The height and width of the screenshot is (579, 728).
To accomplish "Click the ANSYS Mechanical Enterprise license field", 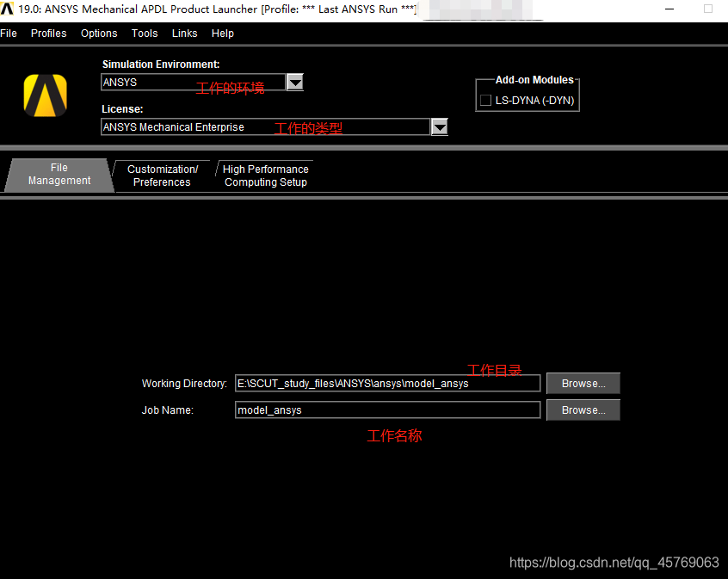I will pos(265,126).
